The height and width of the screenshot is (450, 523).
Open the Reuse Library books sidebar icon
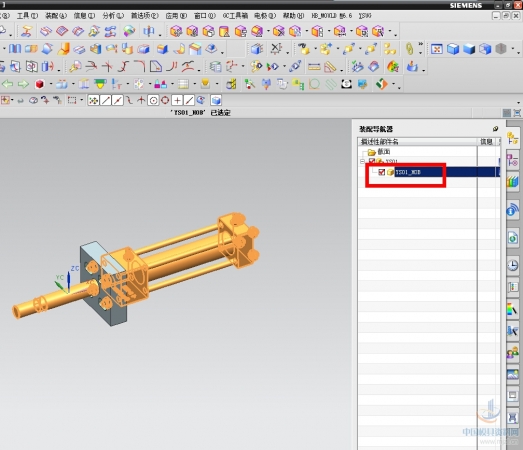click(512, 183)
